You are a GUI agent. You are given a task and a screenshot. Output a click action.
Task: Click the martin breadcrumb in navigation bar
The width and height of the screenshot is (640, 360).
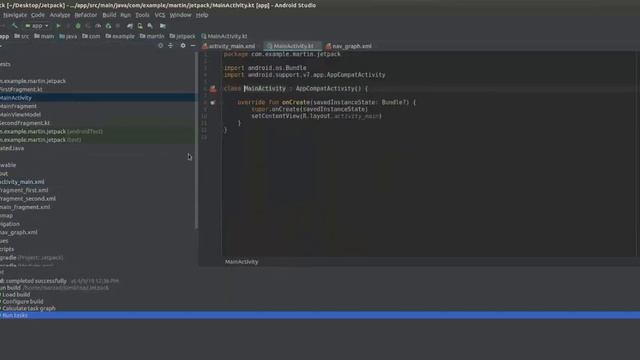152,36
